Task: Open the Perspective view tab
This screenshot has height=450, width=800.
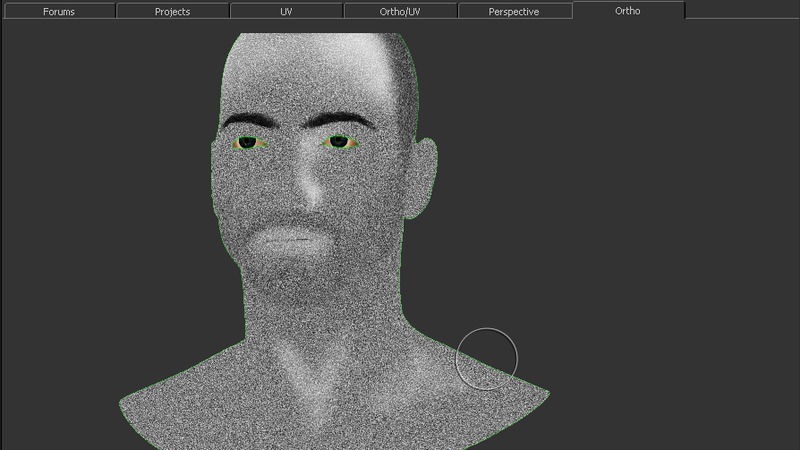Action: click(x=514, y=12)
